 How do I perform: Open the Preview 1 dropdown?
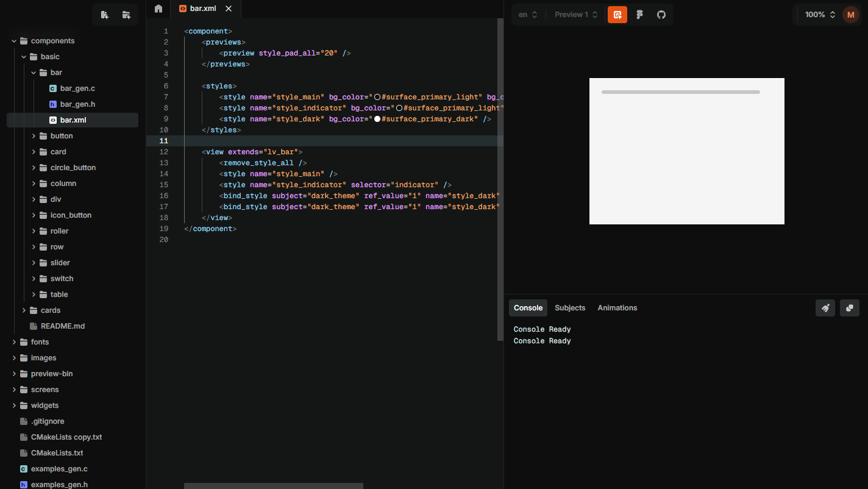[577, 15]
